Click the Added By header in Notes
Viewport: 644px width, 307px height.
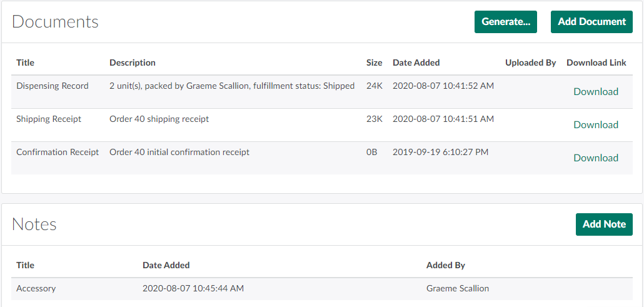point(445,266)
